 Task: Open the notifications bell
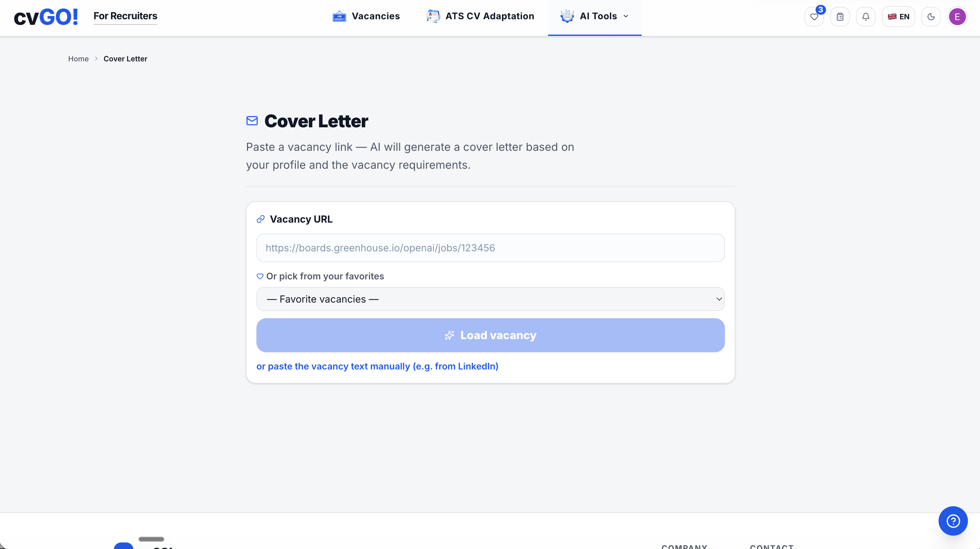(x=865, y=17)
